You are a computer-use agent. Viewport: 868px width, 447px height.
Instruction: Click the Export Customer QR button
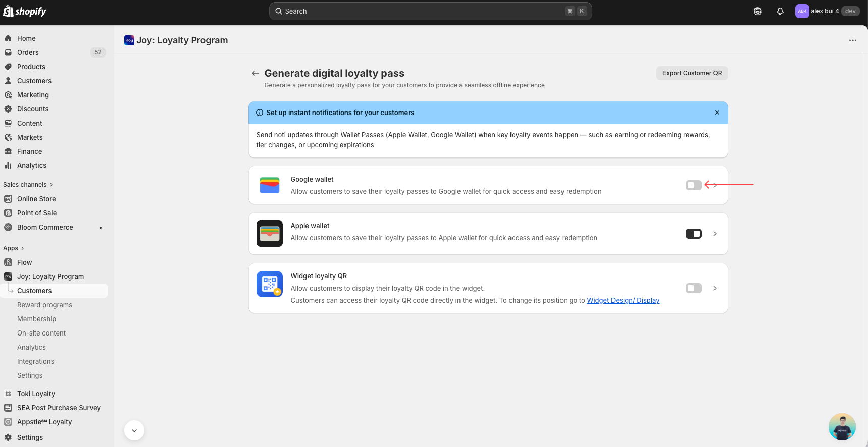click(x=692, y=73)
